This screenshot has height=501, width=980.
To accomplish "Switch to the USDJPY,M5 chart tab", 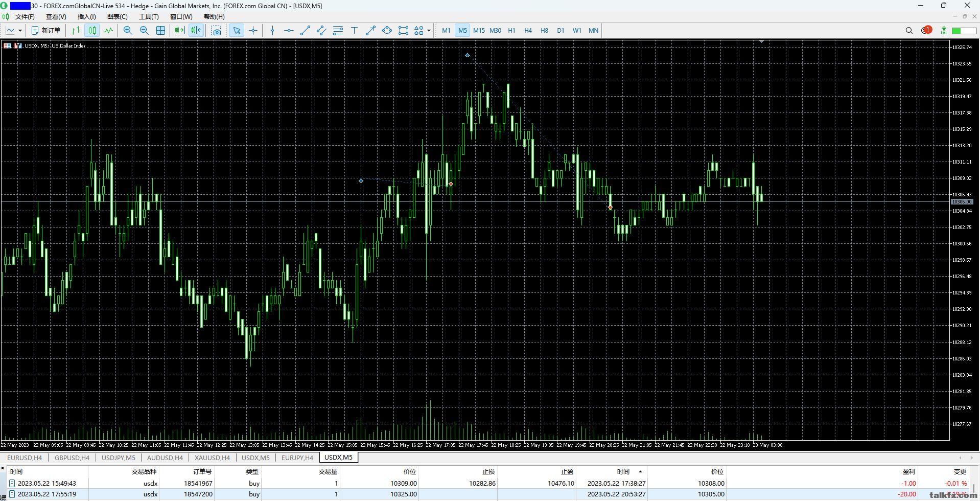I will pyautogui.click(x=119, y=458).
